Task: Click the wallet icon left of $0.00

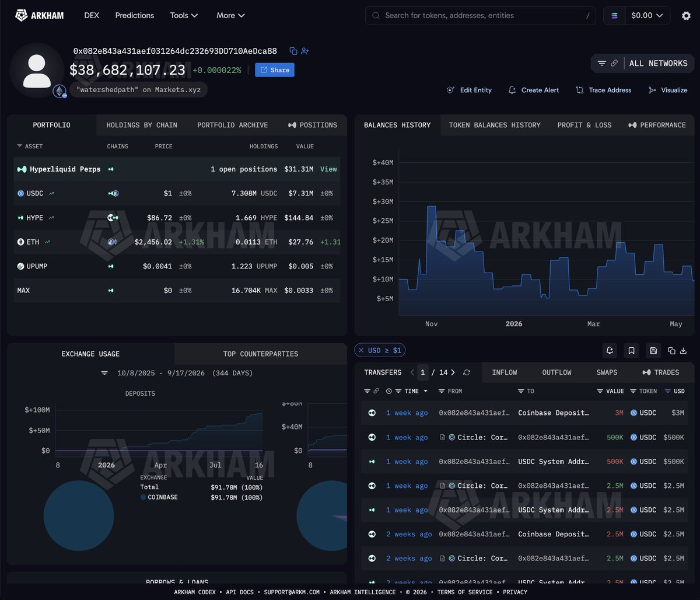Action: point(614,16)
